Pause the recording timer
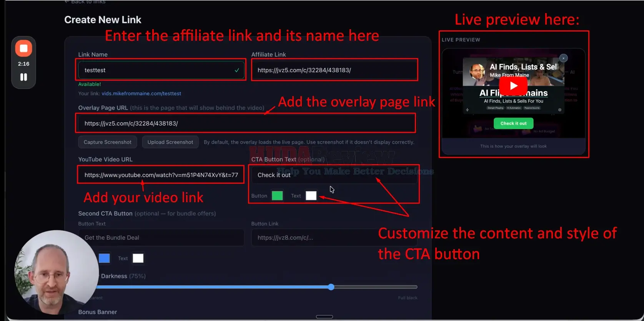Screen dimensions: 644x321 click(23, 77)
